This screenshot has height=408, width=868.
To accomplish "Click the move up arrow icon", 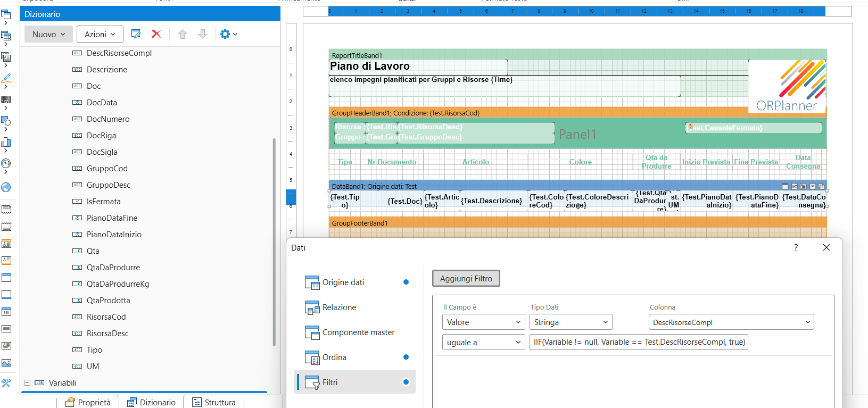I will (x=183, y=34).
